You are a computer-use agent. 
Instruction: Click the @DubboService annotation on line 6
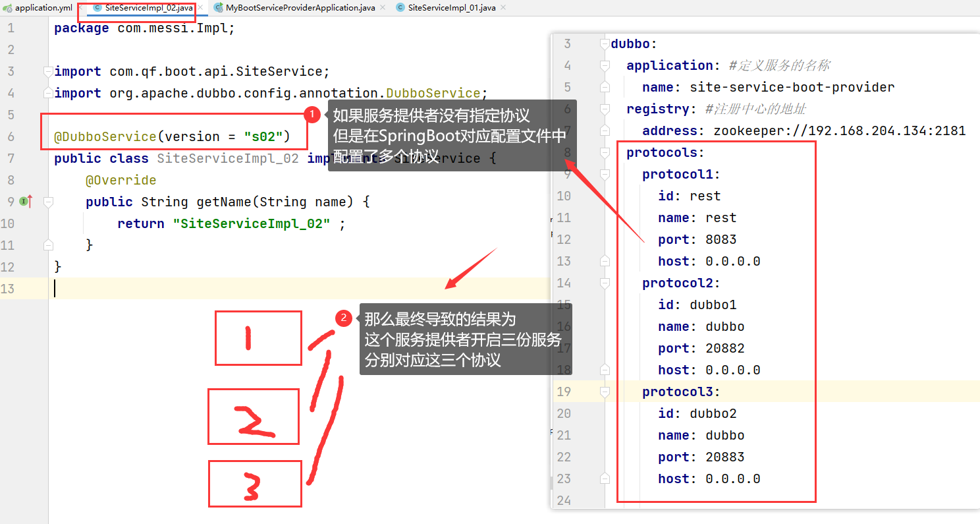(105, 136)
